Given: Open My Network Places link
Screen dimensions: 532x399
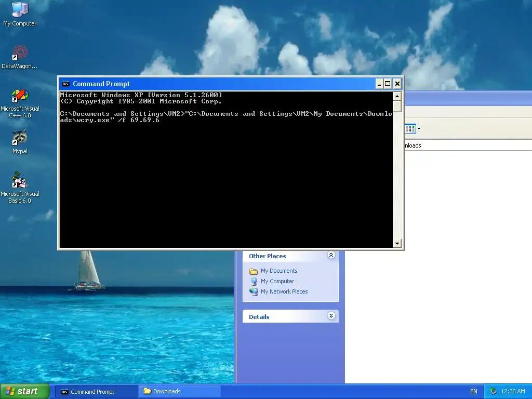Looking at the screenshot, I should click(x=284, y=291).
